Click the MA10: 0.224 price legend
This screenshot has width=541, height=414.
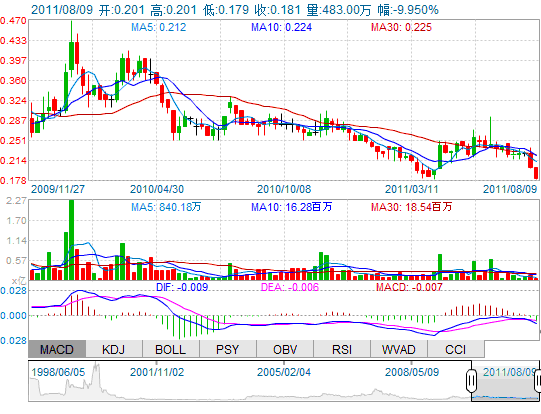[282, 27]
